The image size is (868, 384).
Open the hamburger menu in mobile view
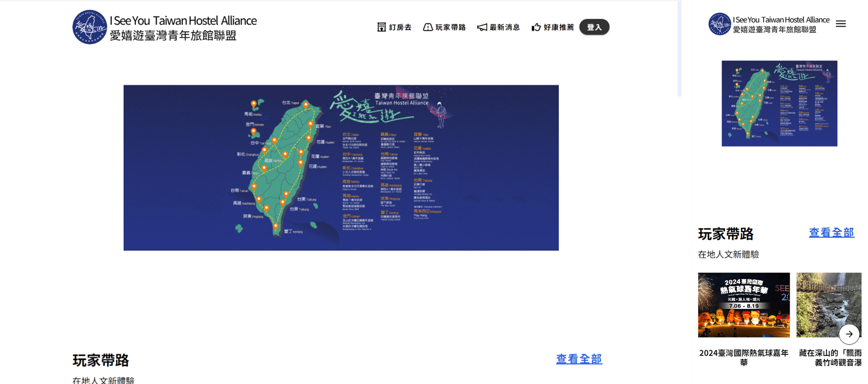pos(841,24)
